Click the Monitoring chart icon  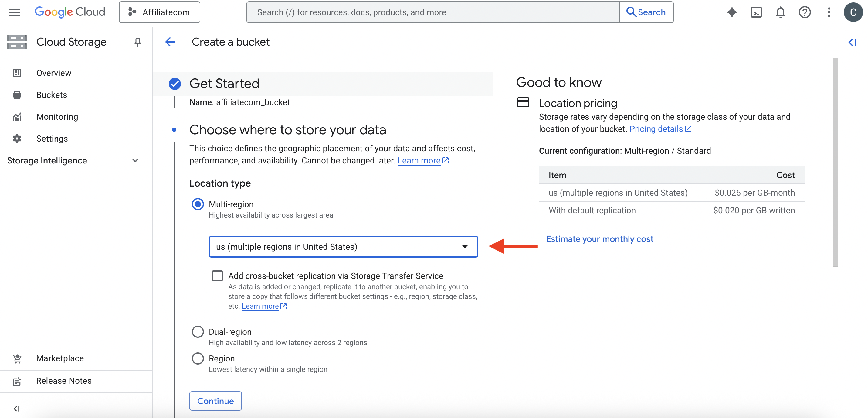coord(17,117)
